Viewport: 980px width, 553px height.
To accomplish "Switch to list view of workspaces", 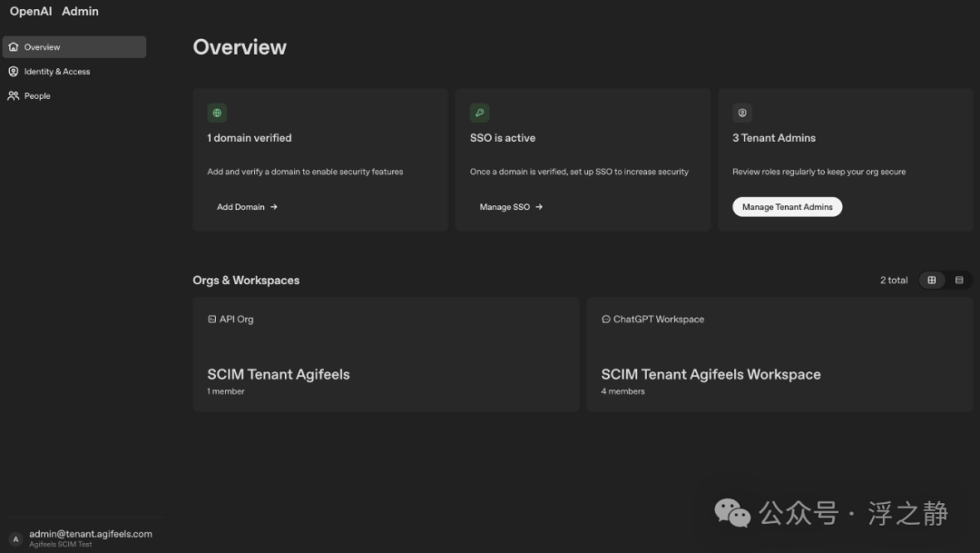I will (x=959, y=281).
